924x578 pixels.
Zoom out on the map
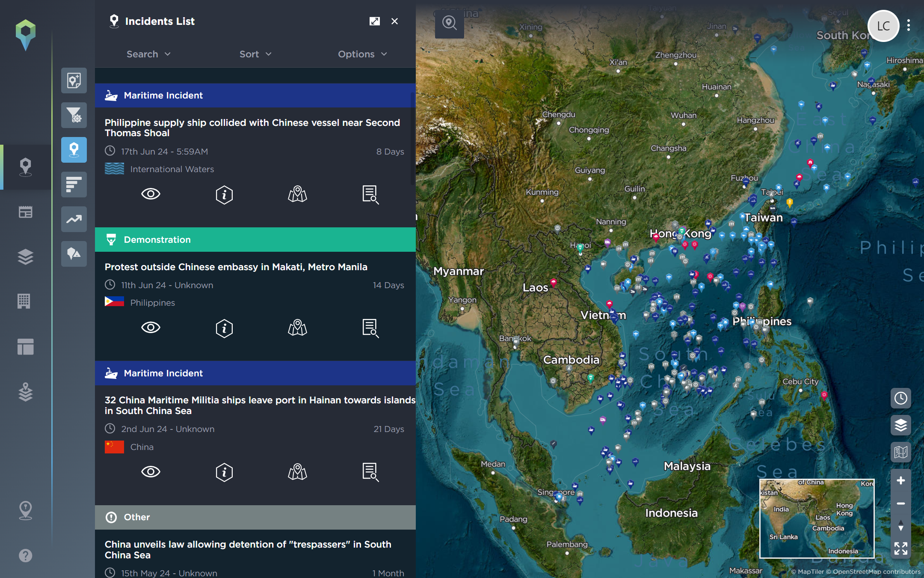pos(901,504)
